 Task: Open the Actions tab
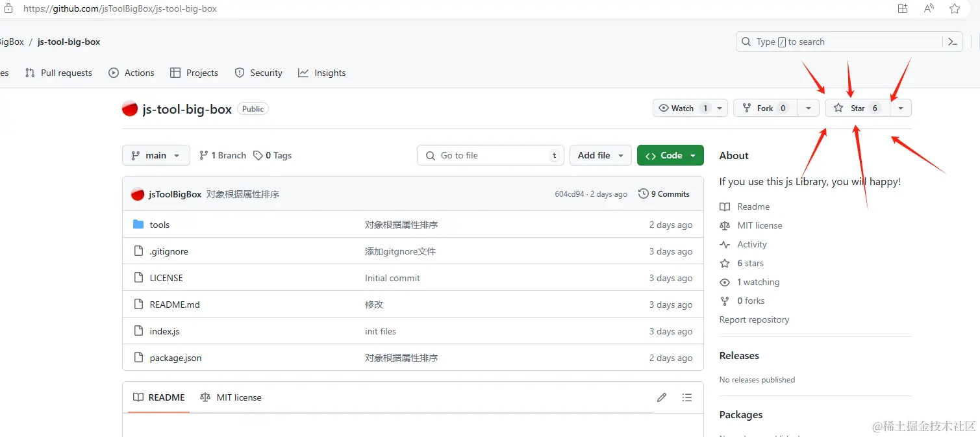coord(132,73)
